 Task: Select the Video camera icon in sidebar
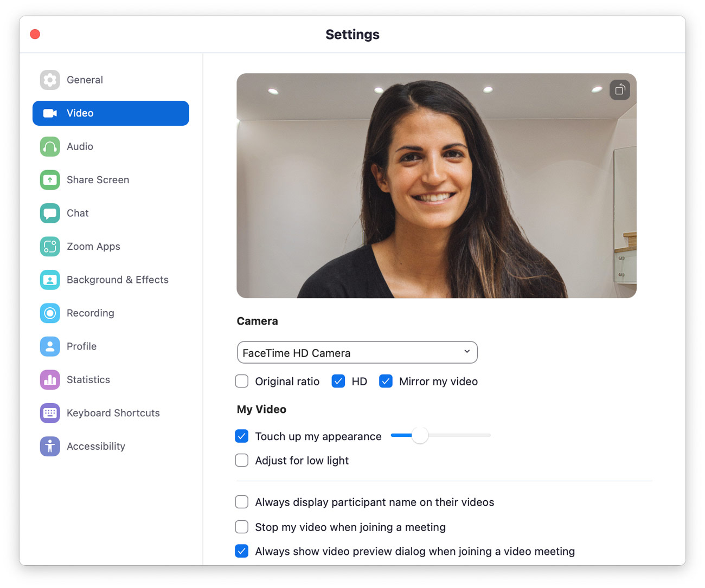[x=50, y=113]
